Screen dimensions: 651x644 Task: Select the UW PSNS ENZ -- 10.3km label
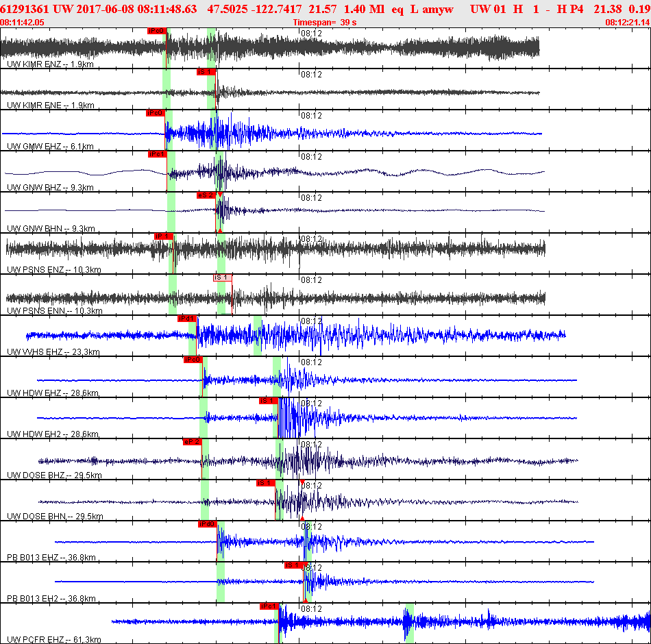54,270
